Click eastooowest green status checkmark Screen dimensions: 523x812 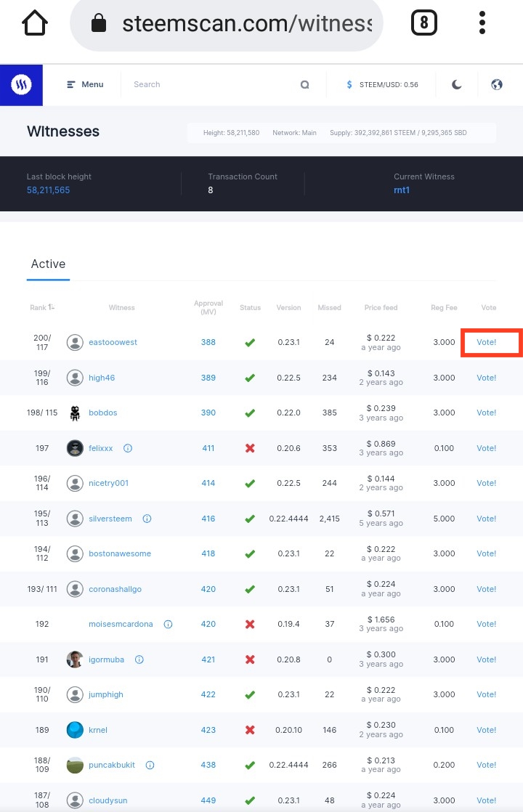[250, 342]
